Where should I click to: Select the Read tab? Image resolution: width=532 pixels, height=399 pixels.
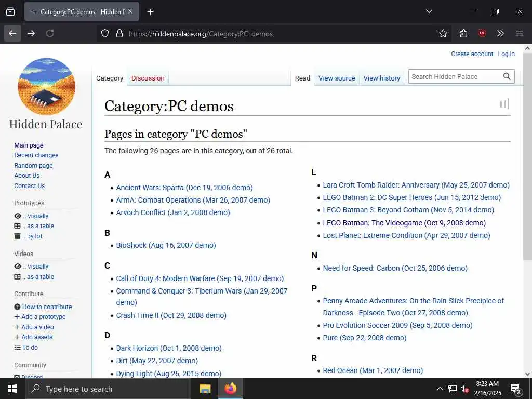coord(302,78)
